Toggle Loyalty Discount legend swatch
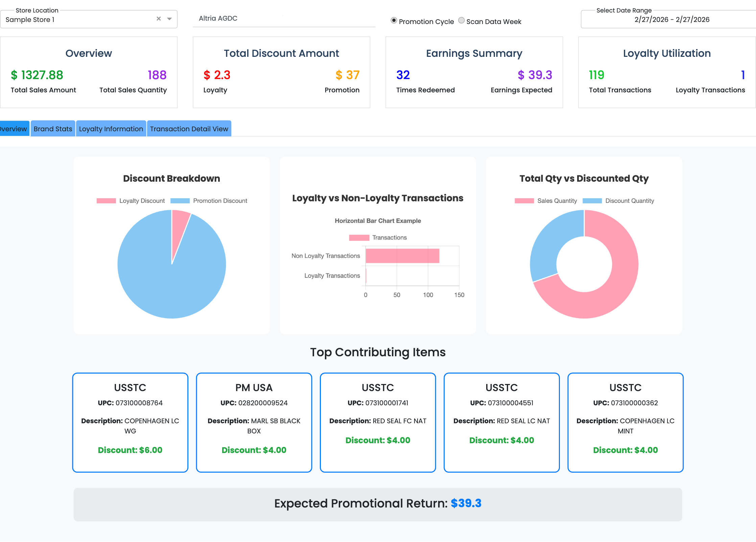Image resolution: width=756 pixels, height=542 pixels. [x=106, y=201]
